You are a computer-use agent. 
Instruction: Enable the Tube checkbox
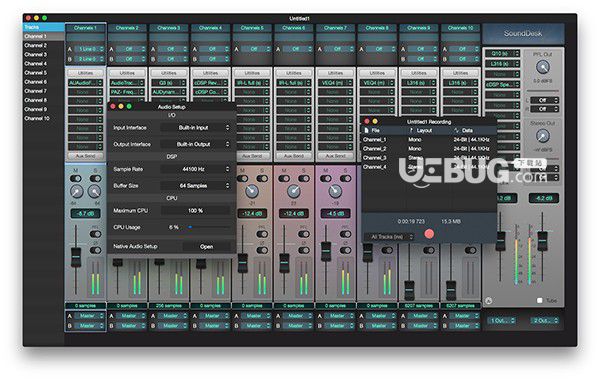point(540,300)
